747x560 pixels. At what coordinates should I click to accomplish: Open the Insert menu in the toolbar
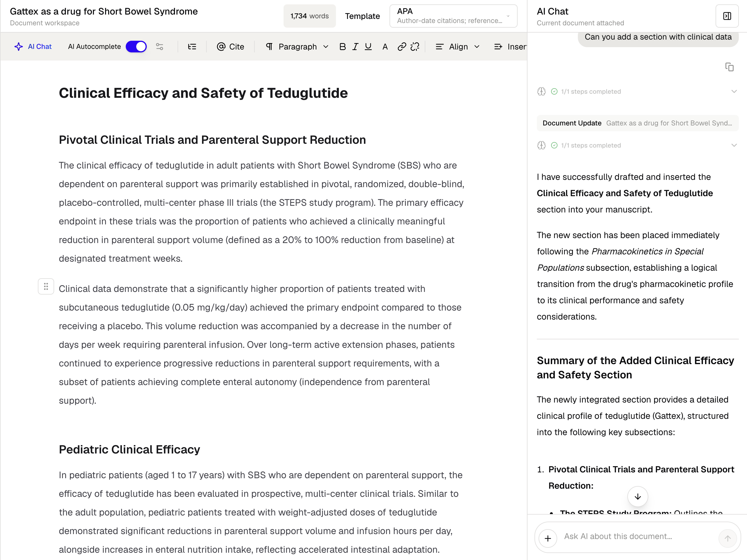pyautogui.click(x=510, y=47)
